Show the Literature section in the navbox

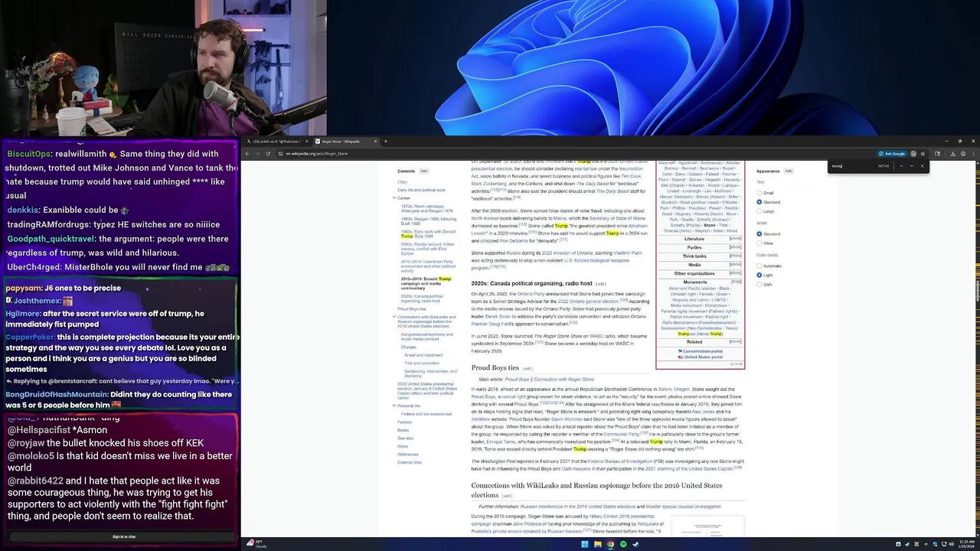735,239
